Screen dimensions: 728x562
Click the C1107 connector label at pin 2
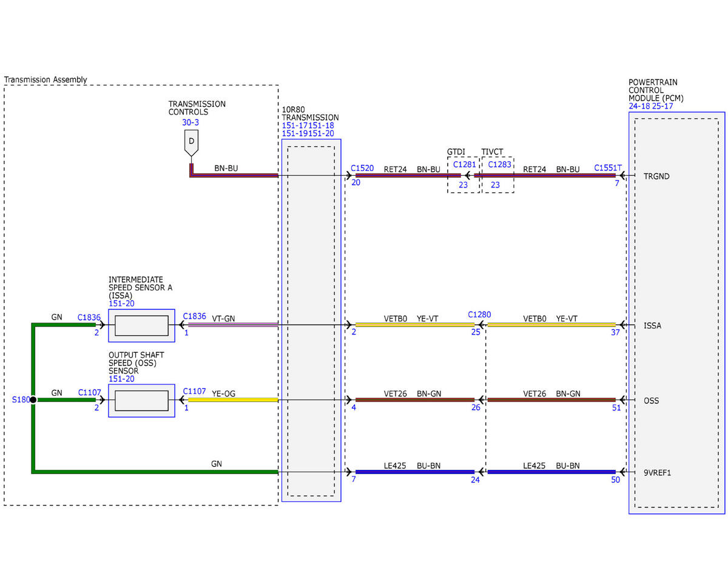(x=90, y=392)
